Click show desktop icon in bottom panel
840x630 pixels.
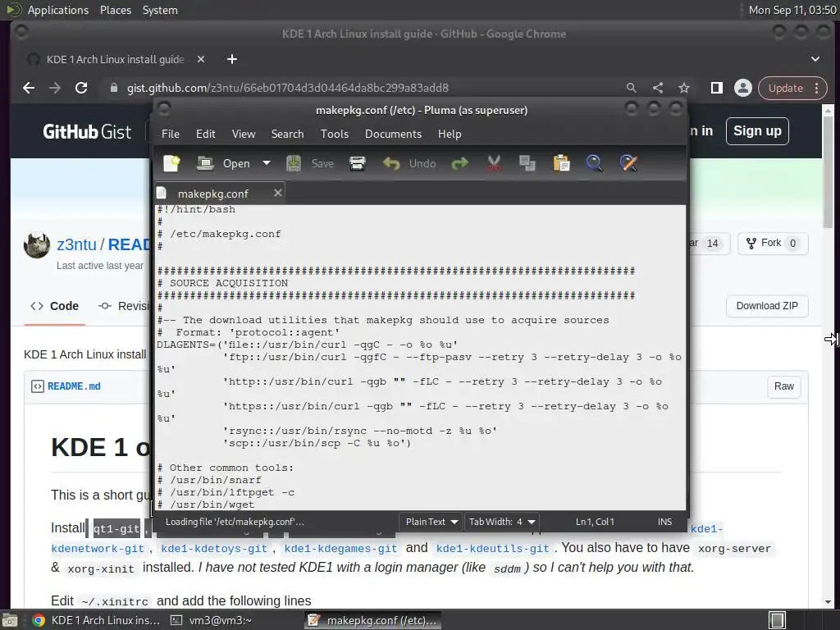(10, 620)
